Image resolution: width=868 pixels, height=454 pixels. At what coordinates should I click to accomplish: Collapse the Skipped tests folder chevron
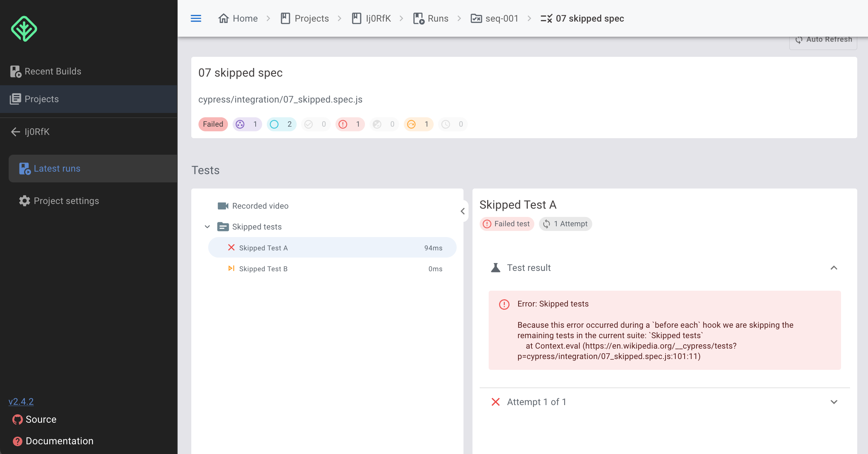207,227
